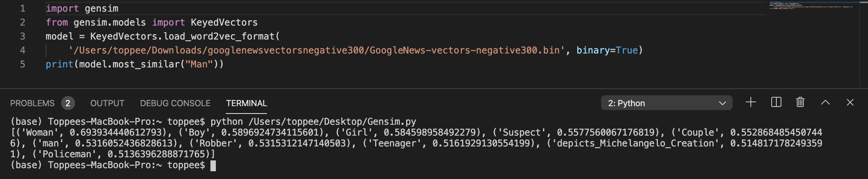Screen dimensions: 868x179
Task: Click the binary=True argument in code
Action: click(x=607, y=50)
